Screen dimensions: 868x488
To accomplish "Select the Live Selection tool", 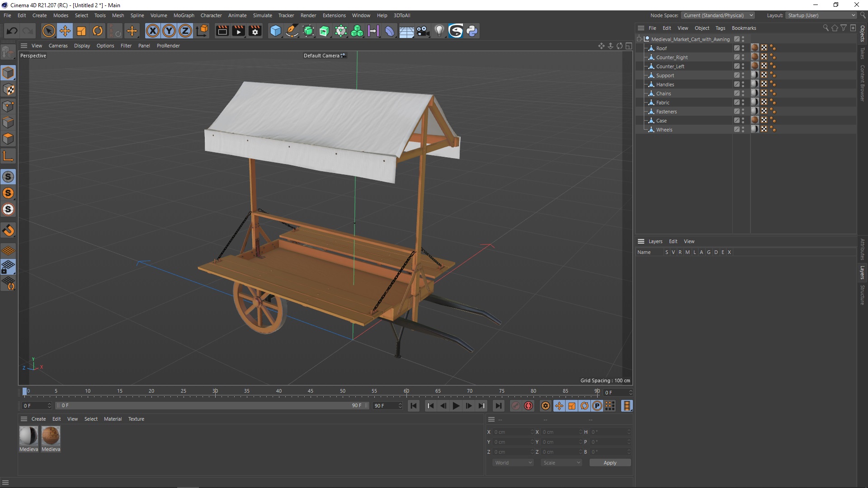I will click(48, 31).
